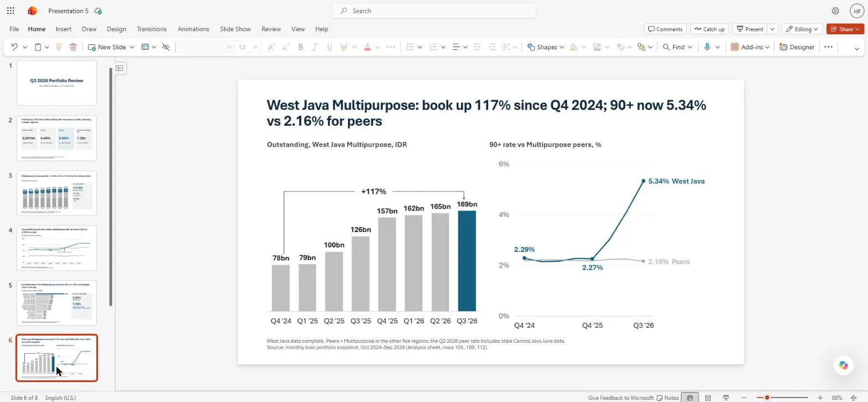Open Copilot floating button
868x402 pixels.
(843, 365)
